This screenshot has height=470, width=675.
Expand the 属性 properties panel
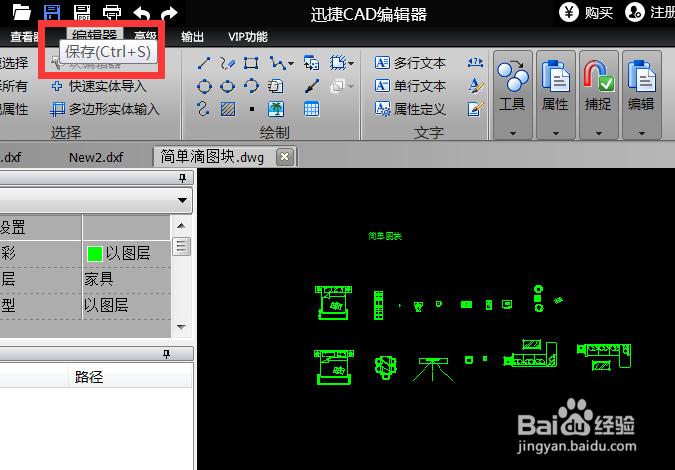(555, 95)
